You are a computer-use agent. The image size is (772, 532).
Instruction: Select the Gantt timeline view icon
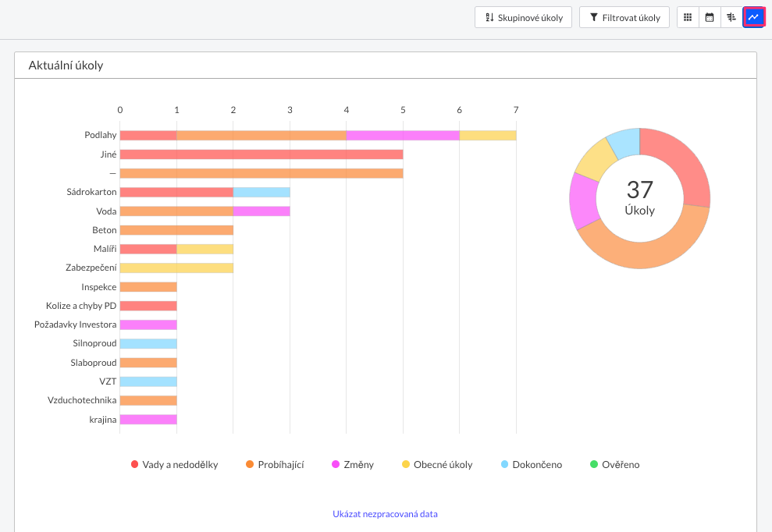[x=731, y=17]
